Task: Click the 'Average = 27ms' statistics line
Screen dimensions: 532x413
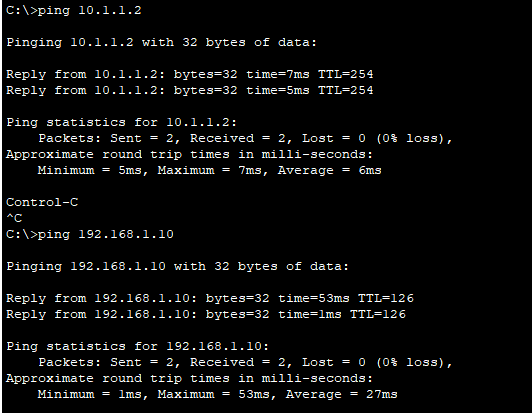Action: (217, 394)
